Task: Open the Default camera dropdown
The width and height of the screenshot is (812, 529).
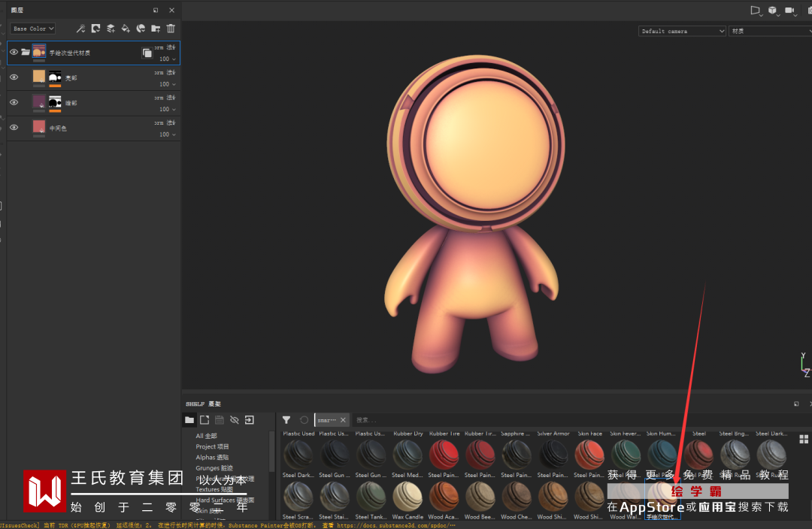Action: click(682, 31)
